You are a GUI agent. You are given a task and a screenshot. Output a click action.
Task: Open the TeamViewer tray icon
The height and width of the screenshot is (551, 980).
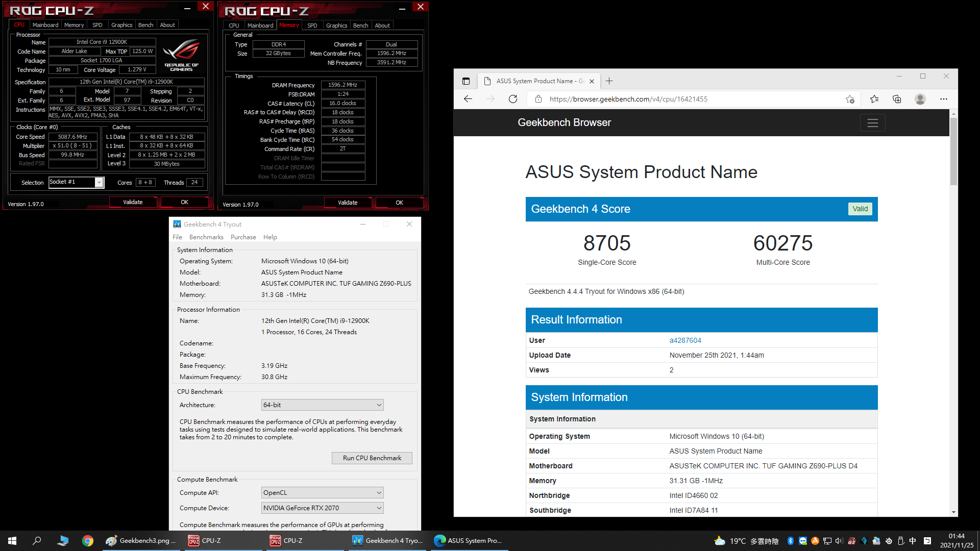pyautogui.click(x=803, y=541)
